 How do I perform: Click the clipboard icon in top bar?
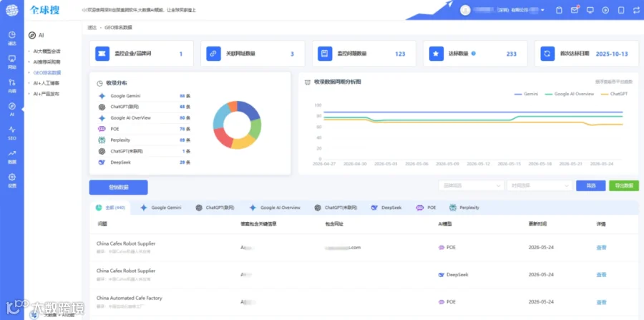pyautogui.click(x=559, y=10)
